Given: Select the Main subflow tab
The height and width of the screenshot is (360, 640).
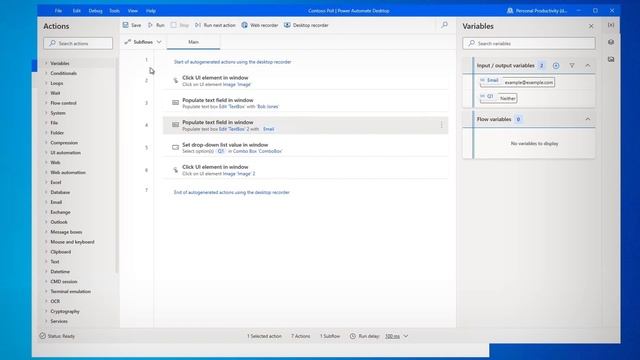Looking at the screenshot, I should pos(193,42).
